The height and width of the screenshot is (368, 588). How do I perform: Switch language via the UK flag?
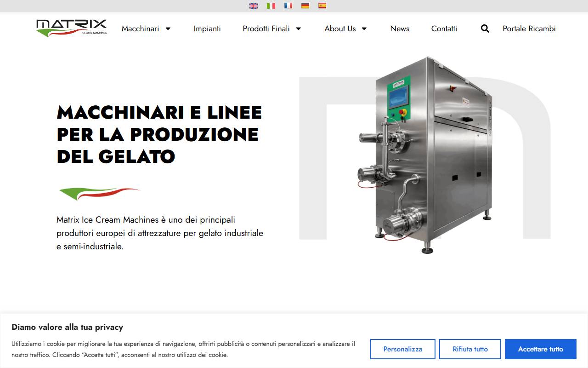click(x=254, y=6)
